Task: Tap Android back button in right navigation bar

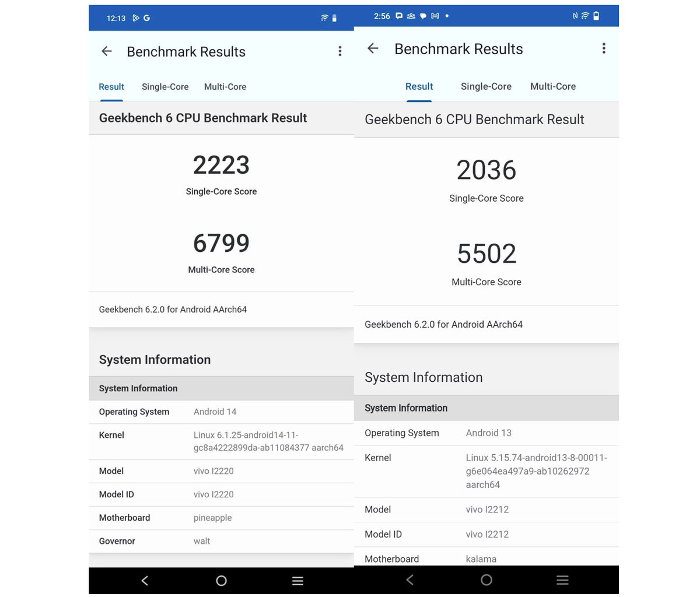Action: coord(409,580)
